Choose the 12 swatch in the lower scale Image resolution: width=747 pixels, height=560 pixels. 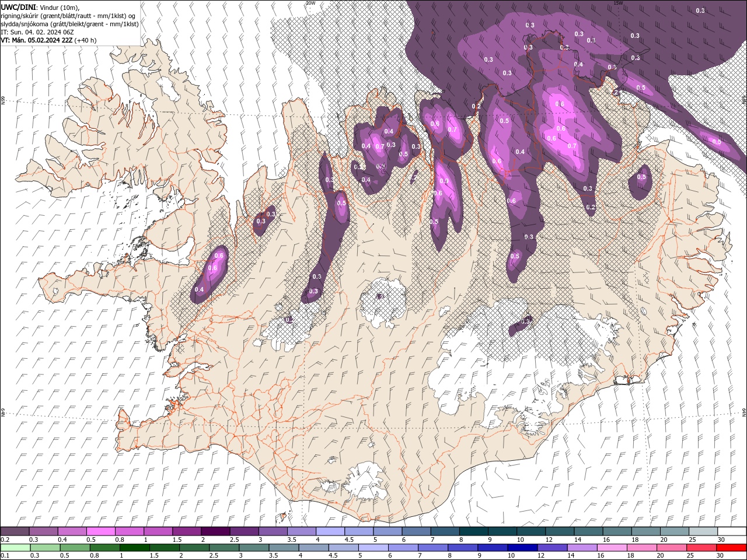click(552, 548)
